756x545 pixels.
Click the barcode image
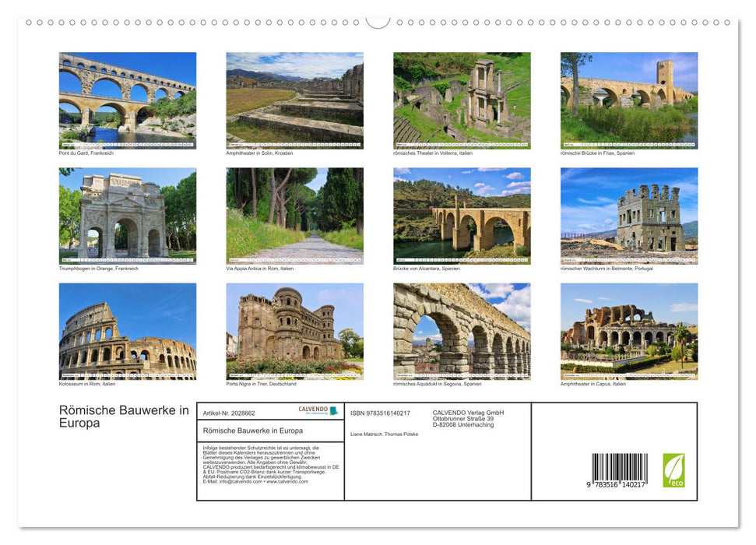coord(619,471)
